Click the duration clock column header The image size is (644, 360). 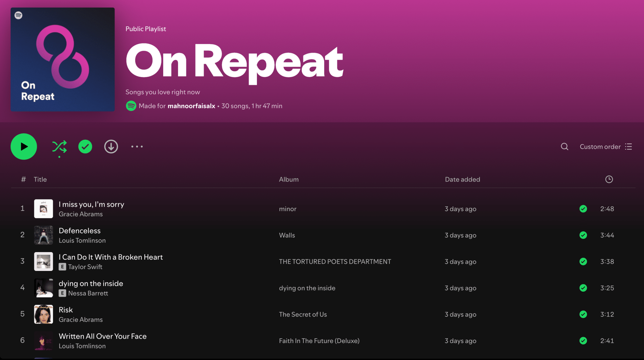[609, 179]
